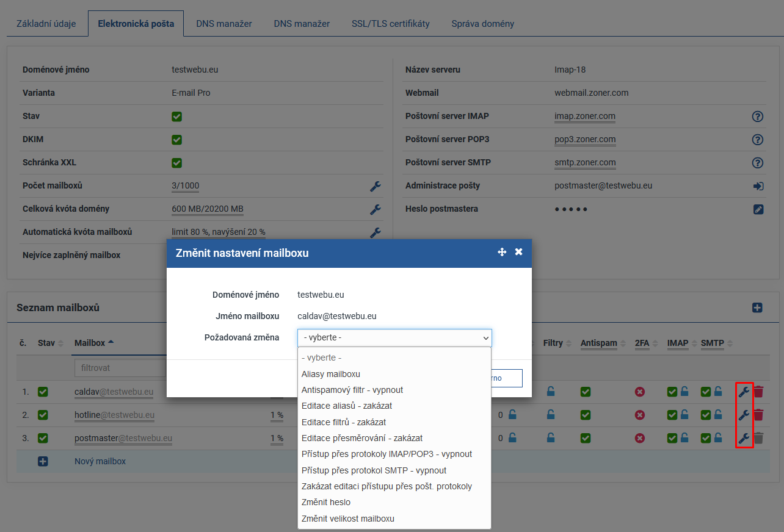Open help icon for Poštovní server IMAP

758,117
